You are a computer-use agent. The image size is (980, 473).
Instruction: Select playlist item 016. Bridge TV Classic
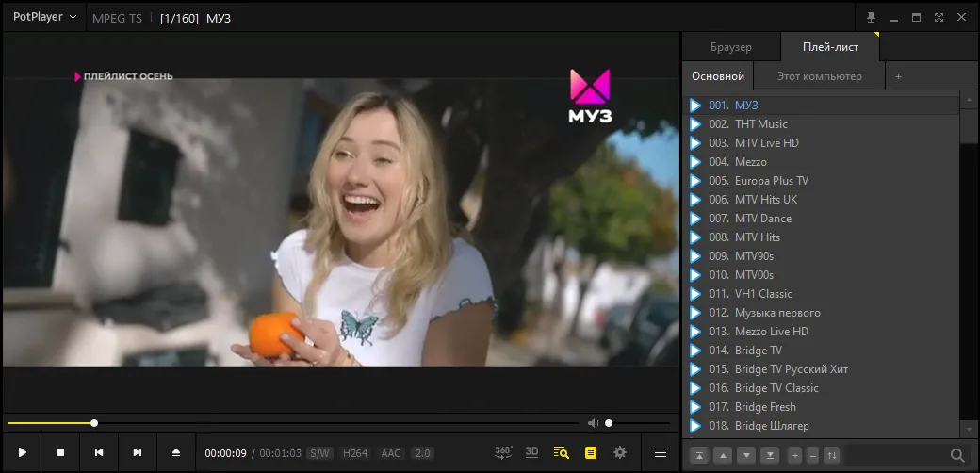(x=821, y=388)
